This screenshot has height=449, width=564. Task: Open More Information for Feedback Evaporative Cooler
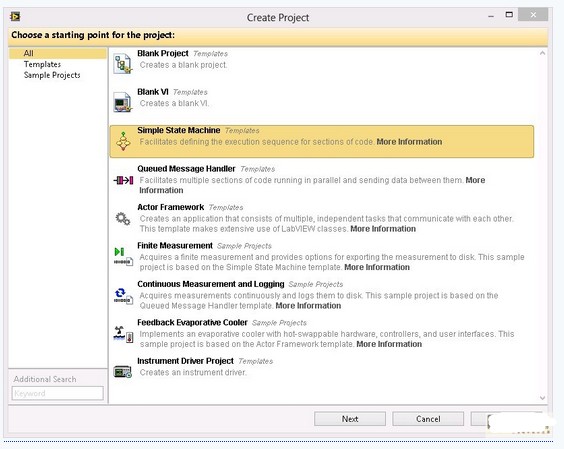pyautogui.click(x=389, y=344)
